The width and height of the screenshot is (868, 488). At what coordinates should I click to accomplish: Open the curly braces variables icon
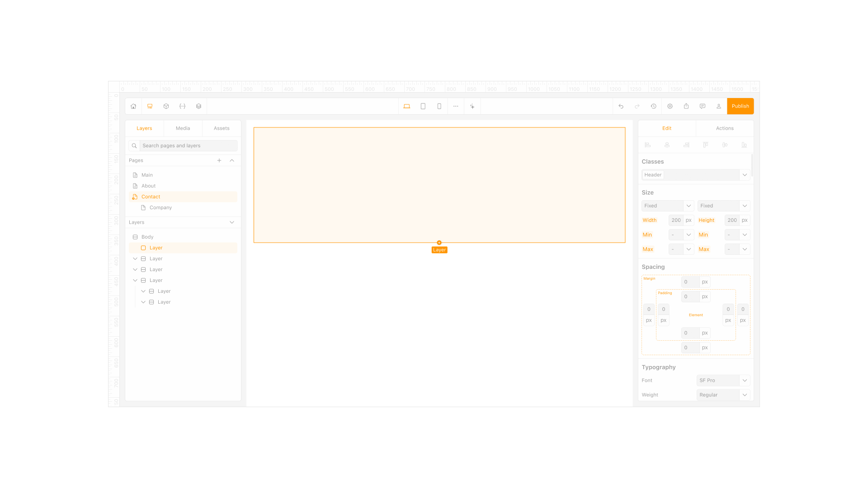182,106
